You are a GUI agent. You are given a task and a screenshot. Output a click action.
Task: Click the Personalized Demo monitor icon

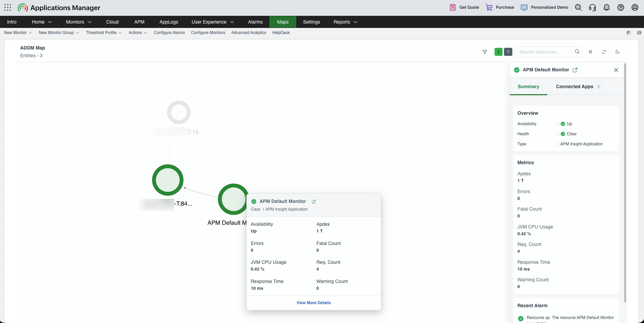pos(524,7)
